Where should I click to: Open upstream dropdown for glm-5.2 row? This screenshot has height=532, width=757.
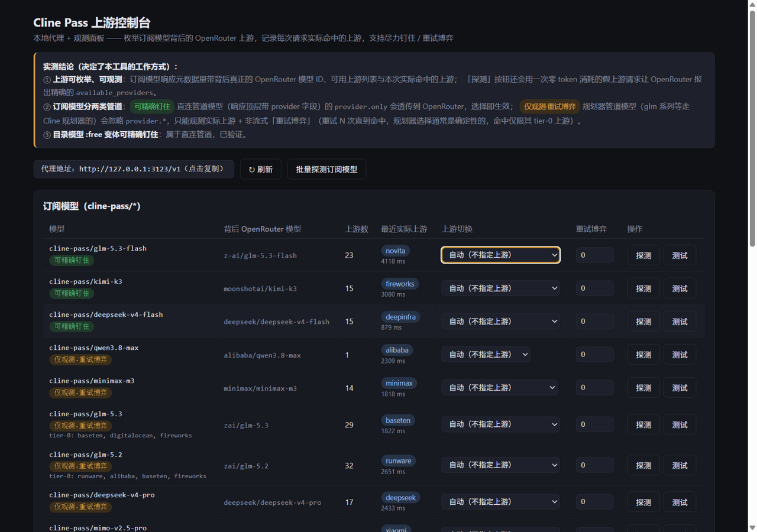[x=500, y=465]
